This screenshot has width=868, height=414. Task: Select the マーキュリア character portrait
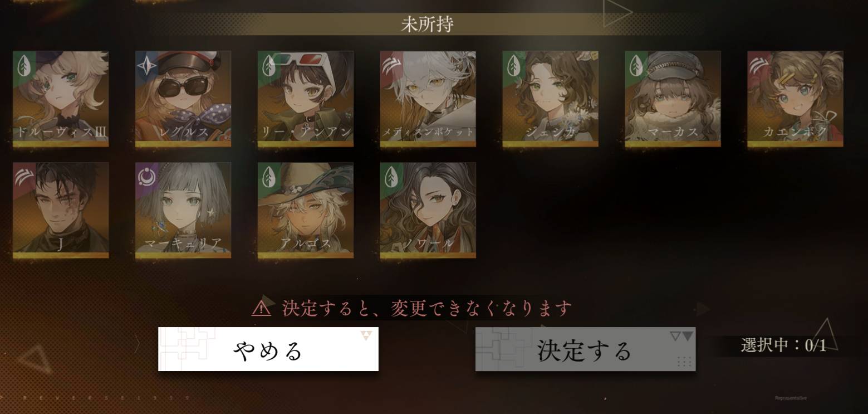click(x=183, y=210)
